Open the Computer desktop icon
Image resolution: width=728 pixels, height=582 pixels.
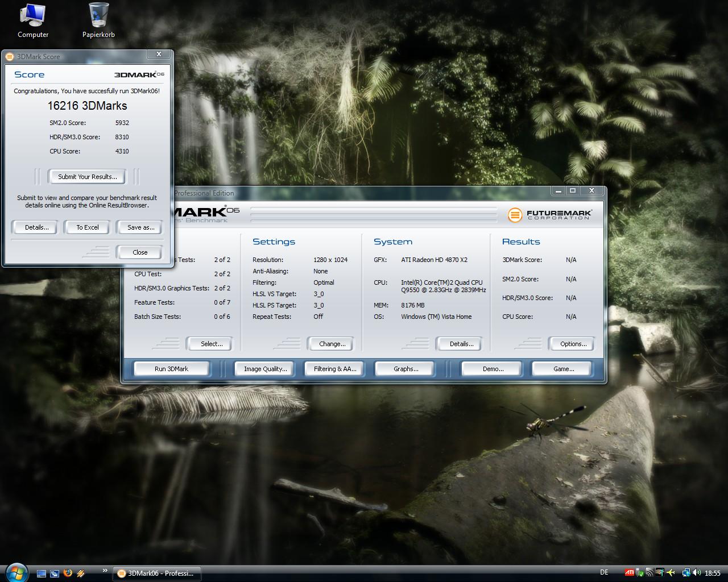coord(33,21)
